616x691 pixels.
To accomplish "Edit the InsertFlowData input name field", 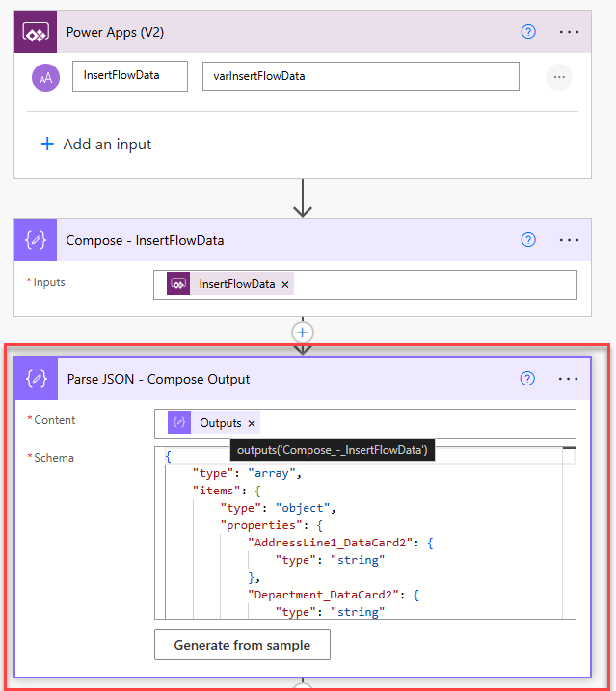I will (x=130, y=76).
